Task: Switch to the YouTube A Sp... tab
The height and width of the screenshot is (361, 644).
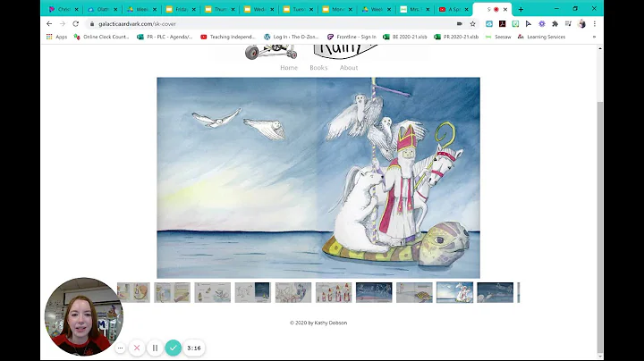Action: [x=454, y=10]
